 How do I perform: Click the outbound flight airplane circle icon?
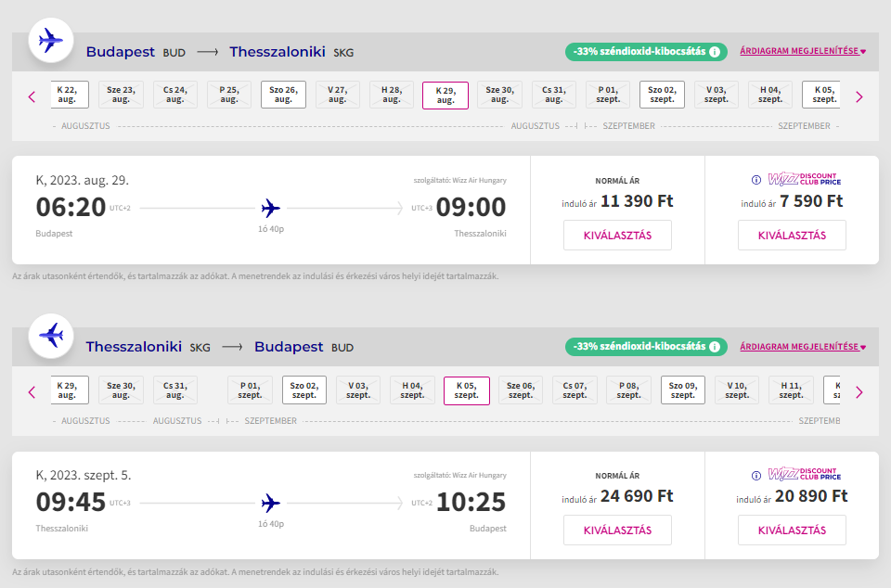tap(52, 42)
